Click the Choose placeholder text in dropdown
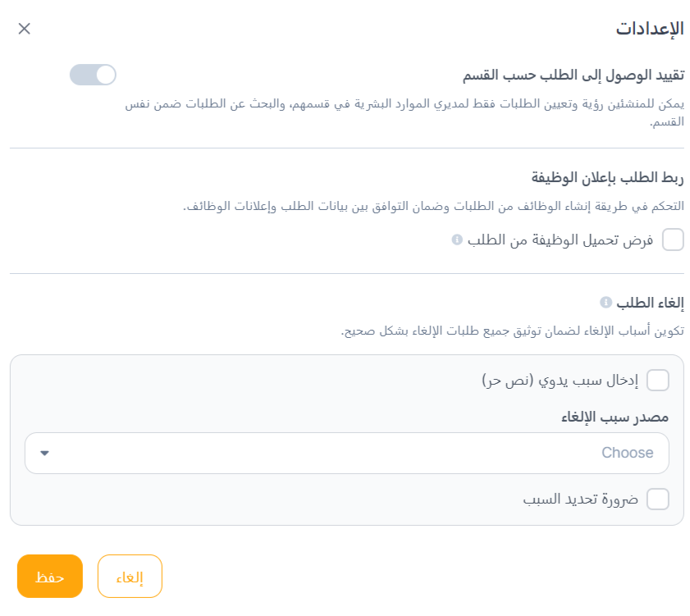 [x=628, y=453]
